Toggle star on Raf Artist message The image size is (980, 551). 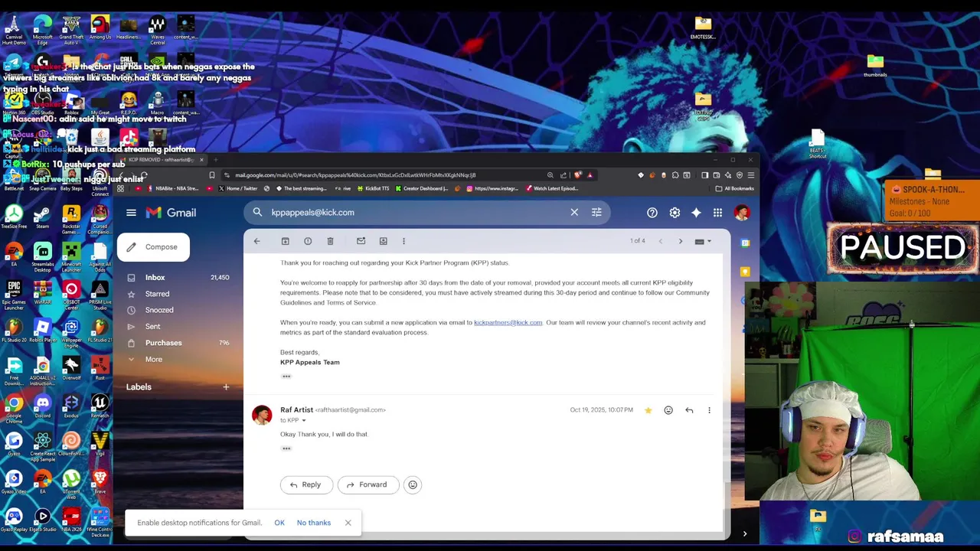pos(648,411)
